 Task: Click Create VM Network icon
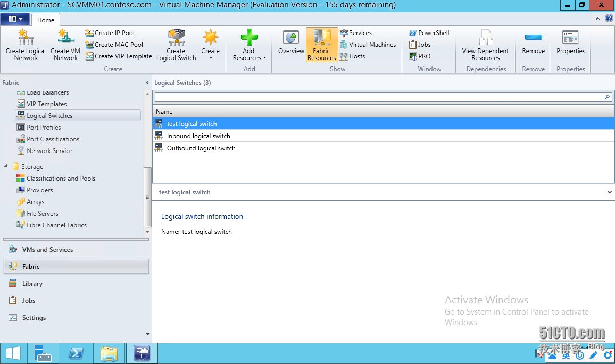pyautogui.click(x=65, y=45)
